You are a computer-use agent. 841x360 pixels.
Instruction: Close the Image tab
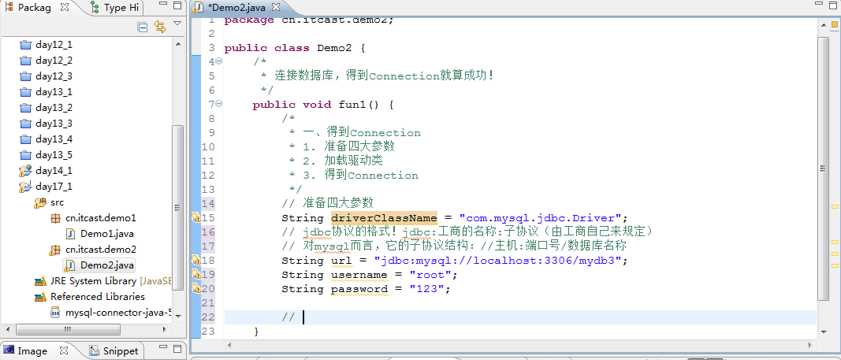click(64, 351)
